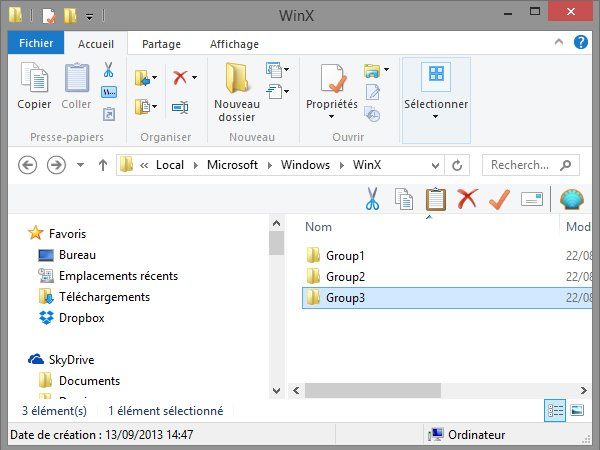Click the Edit (Modifier) icon in Ouvrir group
This screenshot has width=600, height=450.
373,92
